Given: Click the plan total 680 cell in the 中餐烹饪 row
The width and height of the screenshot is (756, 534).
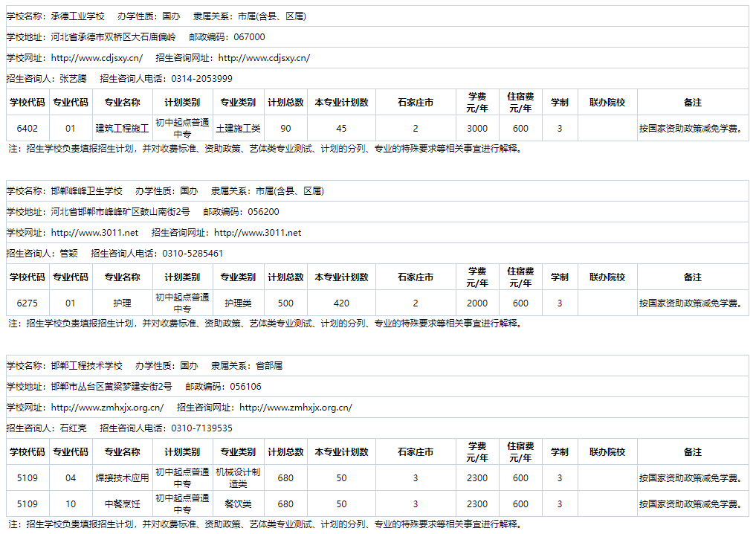Looking at the screenshot, I should (x=285, y=504).
